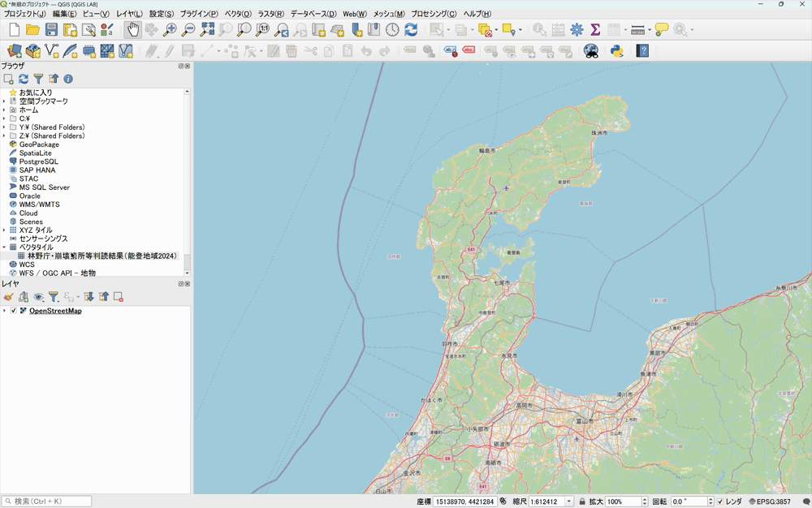Select the GeoPackage browser entry
Image resolution: width=812 pixels, height=508 pixels.
[39, 144]
